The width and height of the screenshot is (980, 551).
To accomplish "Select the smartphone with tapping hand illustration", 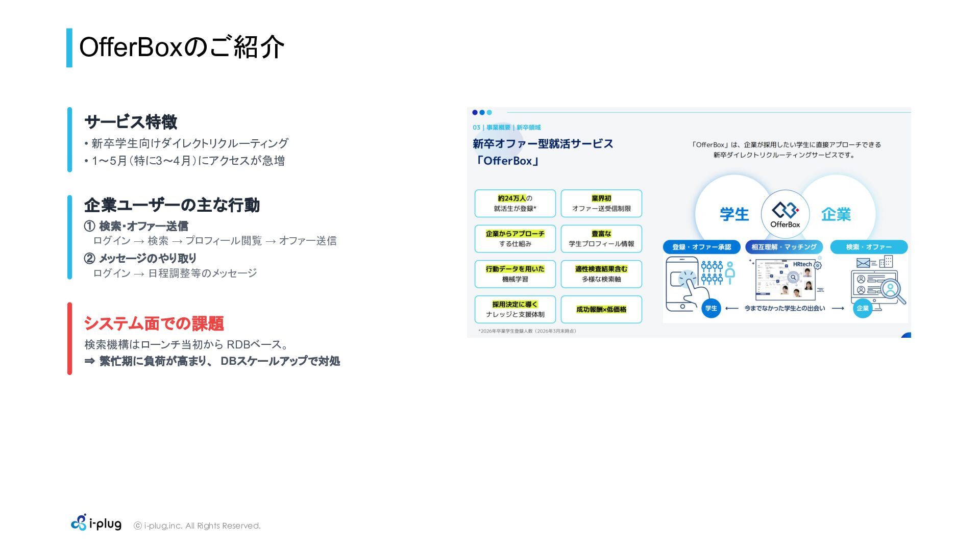I will 687,284.
